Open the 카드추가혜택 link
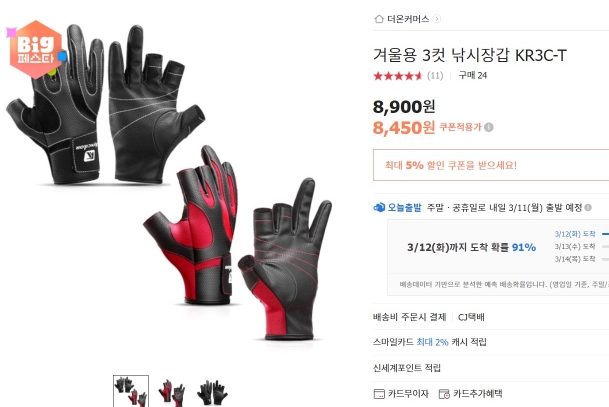This screenshot has height=407, width=609. click(478, 394)
